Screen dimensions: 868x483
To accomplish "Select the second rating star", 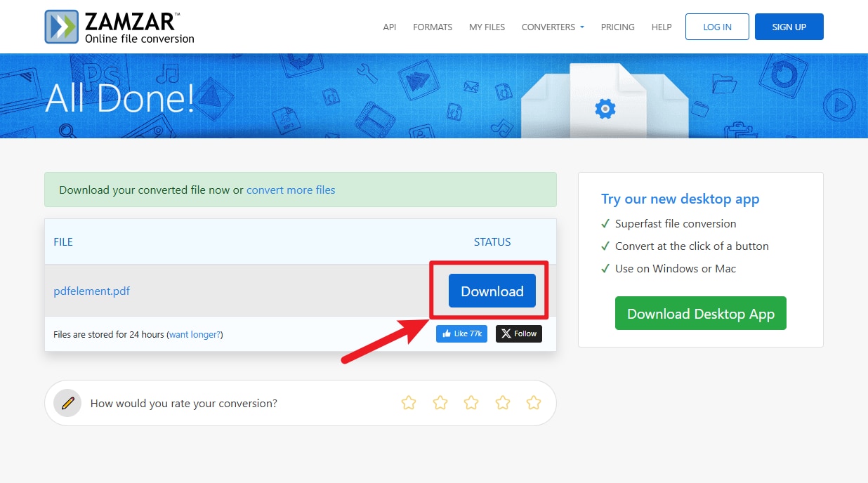I will point(440,403).
